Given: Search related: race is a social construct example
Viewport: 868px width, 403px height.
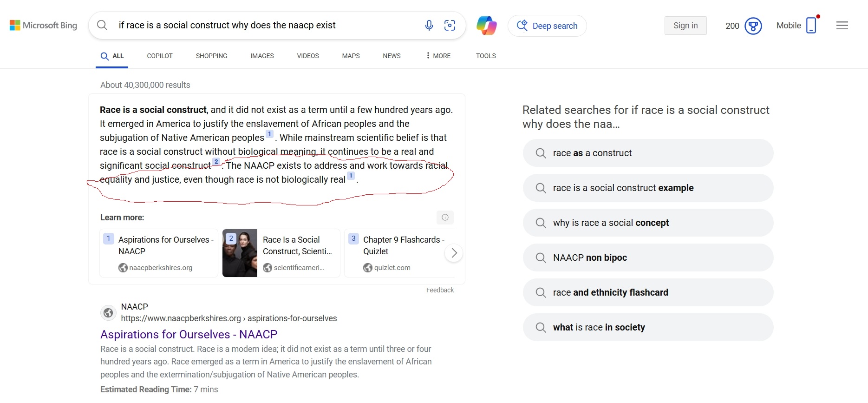Looking at the screenshot, I should click(x=648, y=188).
